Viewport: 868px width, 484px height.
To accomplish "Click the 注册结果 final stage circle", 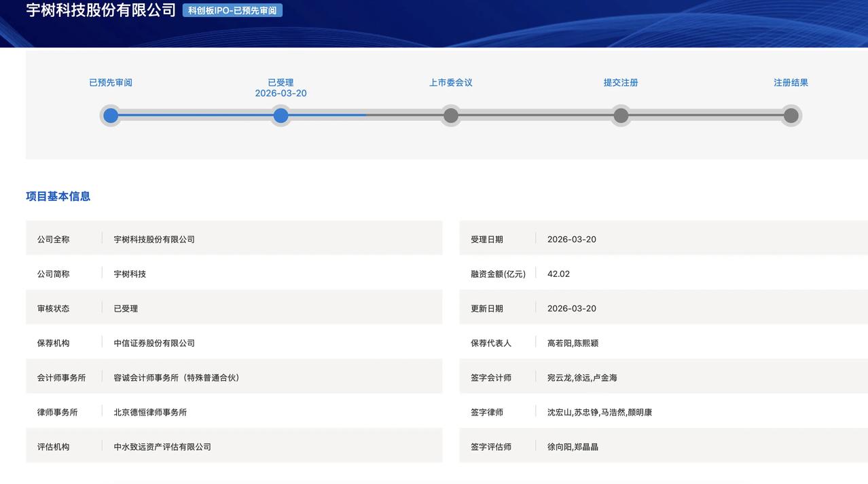I will (x=791, y=115).
